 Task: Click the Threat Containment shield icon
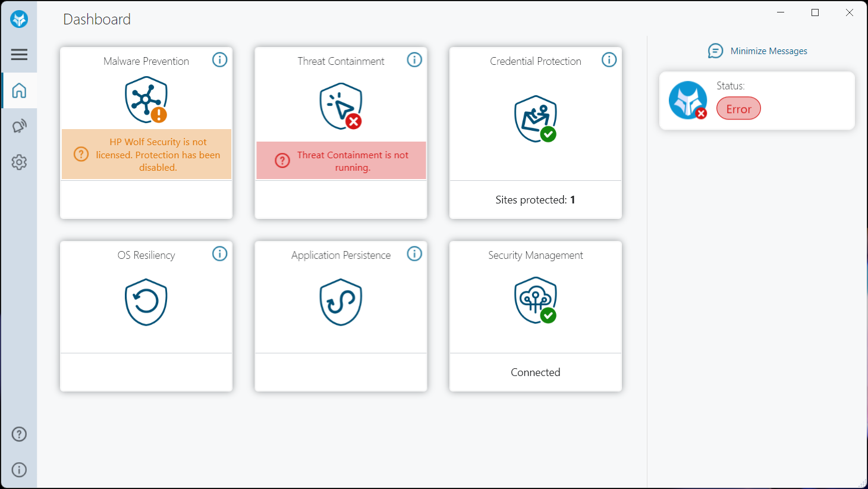[x=341, y=106]
